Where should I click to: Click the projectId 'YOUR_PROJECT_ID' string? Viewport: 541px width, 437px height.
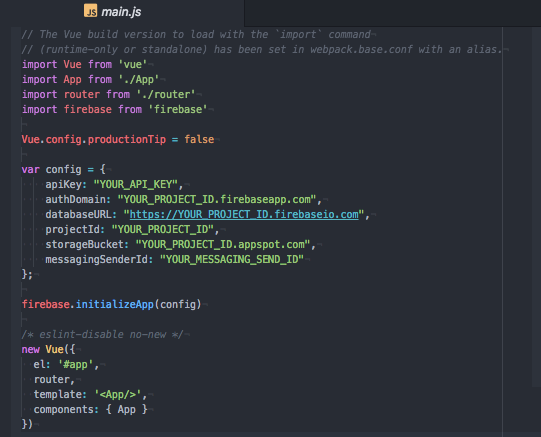point(163,229)
